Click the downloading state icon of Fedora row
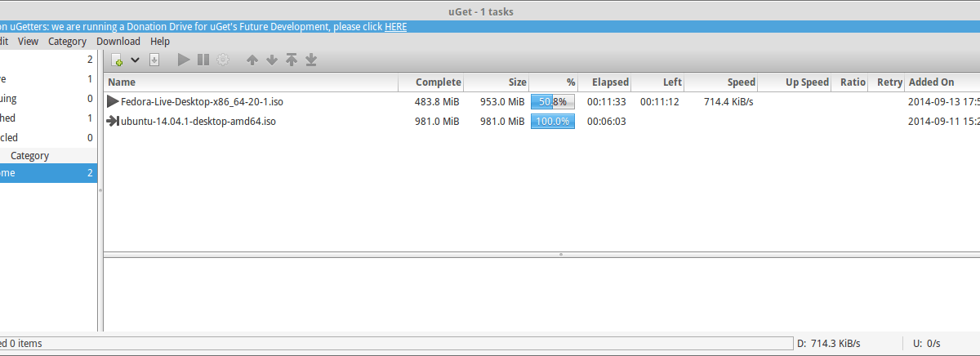The height and width of the screenshot is (356, 980). coord(113,101)
